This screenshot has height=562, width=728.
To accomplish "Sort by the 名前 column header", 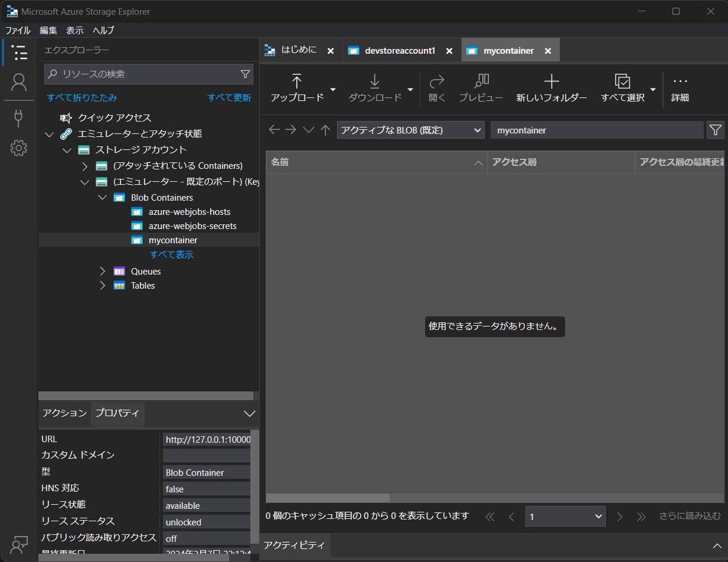I will pyautogui.click(x=377, y=162).
